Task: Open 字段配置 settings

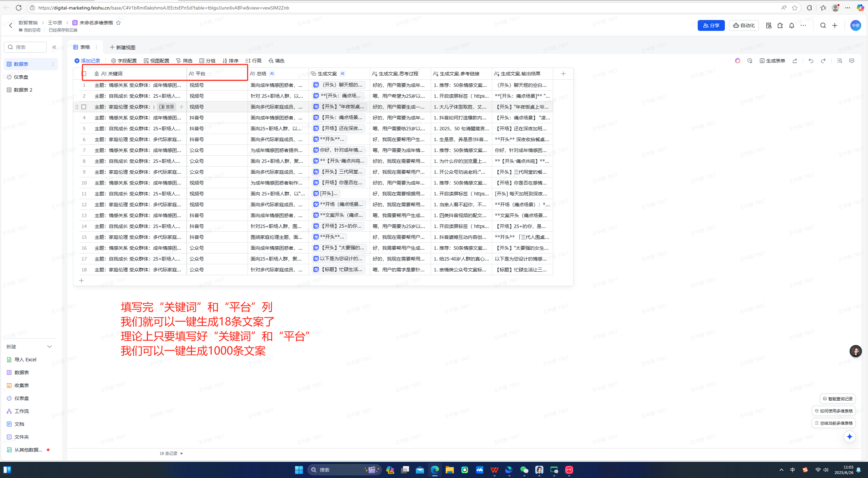Action: coord(125,60)
